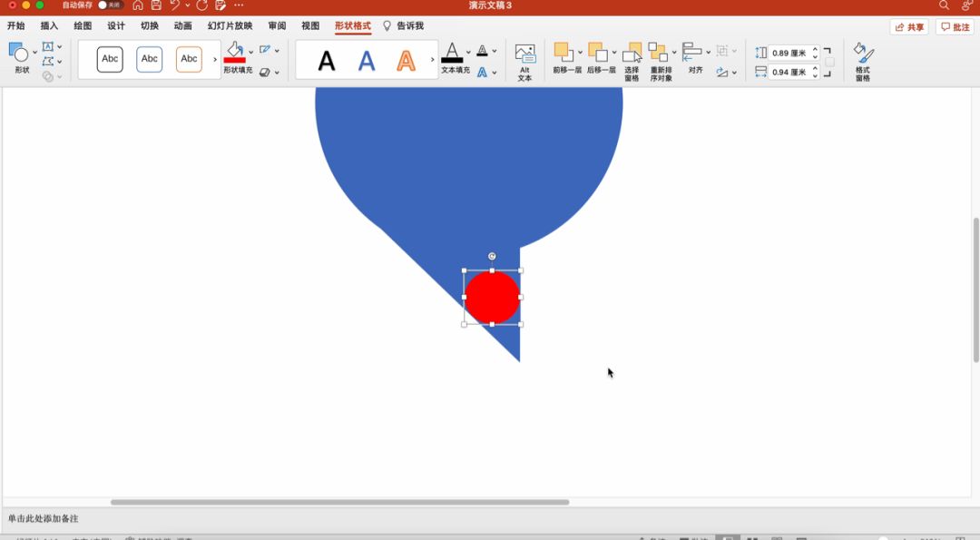Expand the shape styles gallery arrow
Image resolution: width=980 pixels, height=540 pixels.
215,59
